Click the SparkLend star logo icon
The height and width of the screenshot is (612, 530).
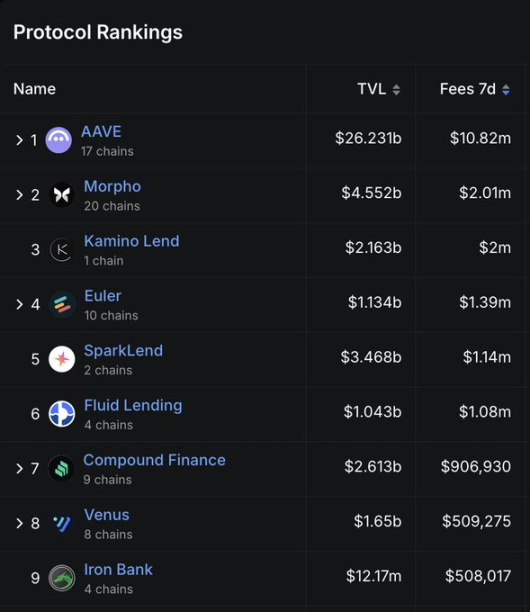tap(62, 359)
